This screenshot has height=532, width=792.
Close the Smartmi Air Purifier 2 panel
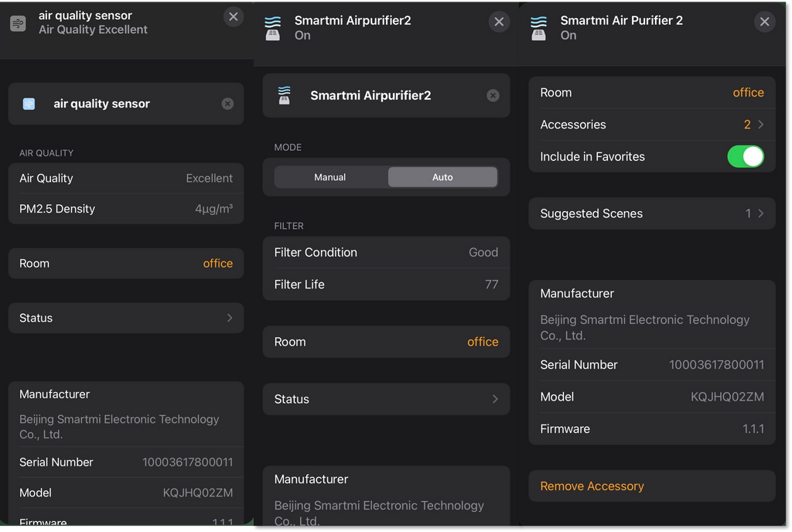click(x=765, y=22)
